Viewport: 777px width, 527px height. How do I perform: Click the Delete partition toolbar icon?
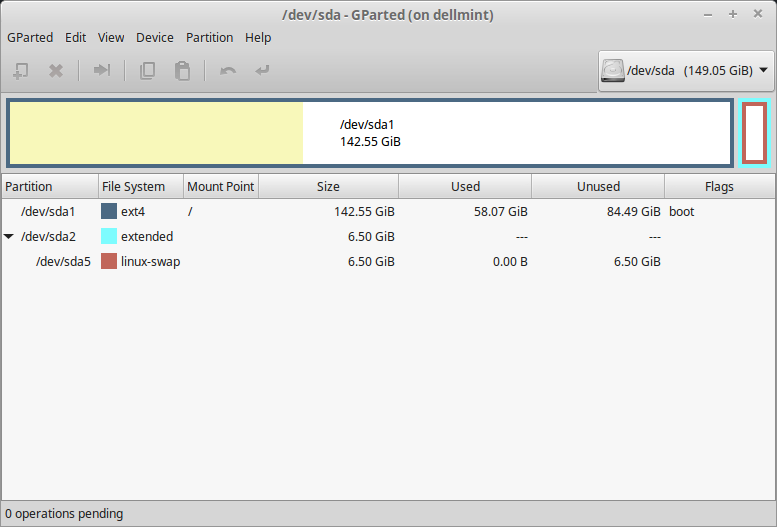pos(56,71)
